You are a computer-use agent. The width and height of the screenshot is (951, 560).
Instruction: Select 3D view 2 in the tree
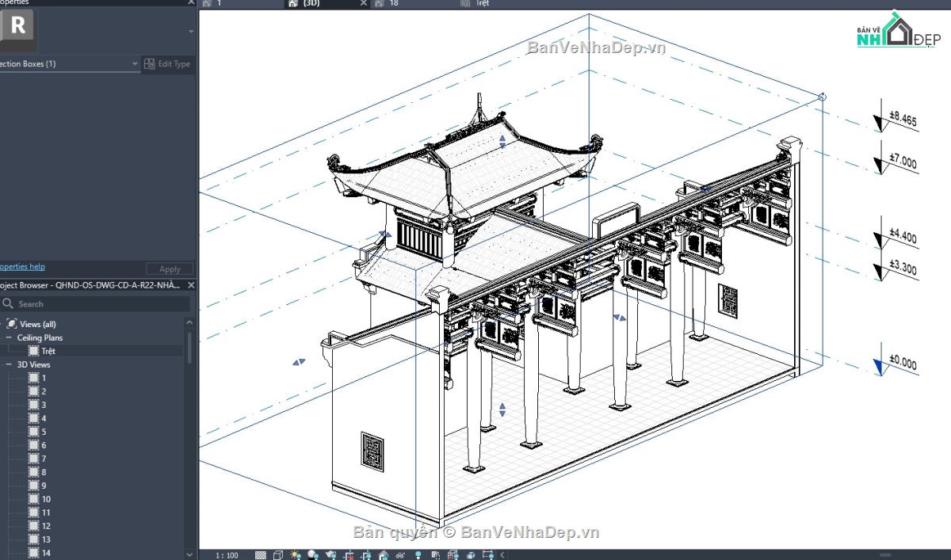click(x=44, y=391)
